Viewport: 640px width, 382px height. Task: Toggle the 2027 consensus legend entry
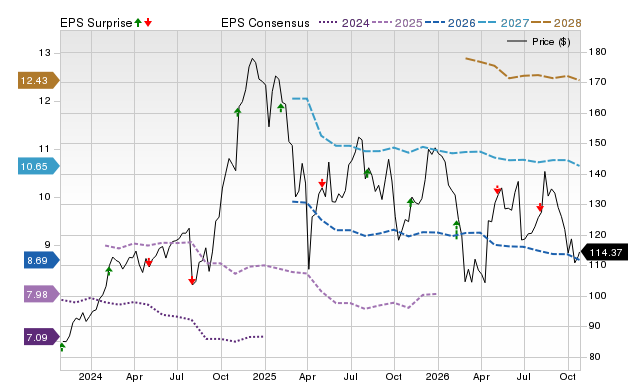(x=503, y=23)
